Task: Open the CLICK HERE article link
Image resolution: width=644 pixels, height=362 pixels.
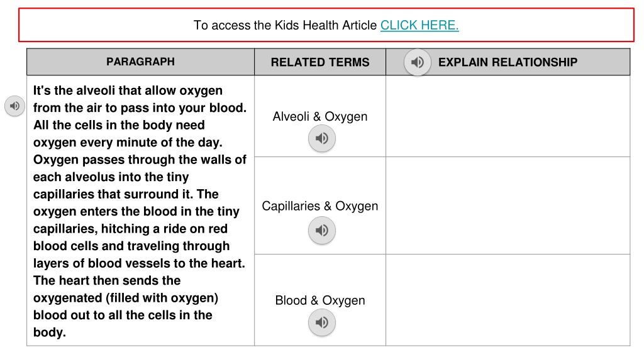Action: point(419,25)
